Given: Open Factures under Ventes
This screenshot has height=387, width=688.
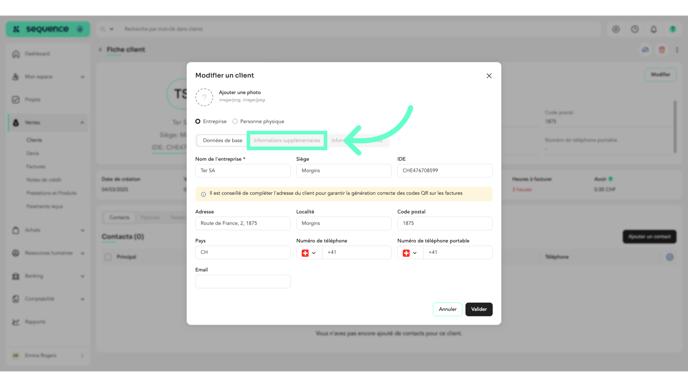Looking at the screenshot, I should (36, 167).
